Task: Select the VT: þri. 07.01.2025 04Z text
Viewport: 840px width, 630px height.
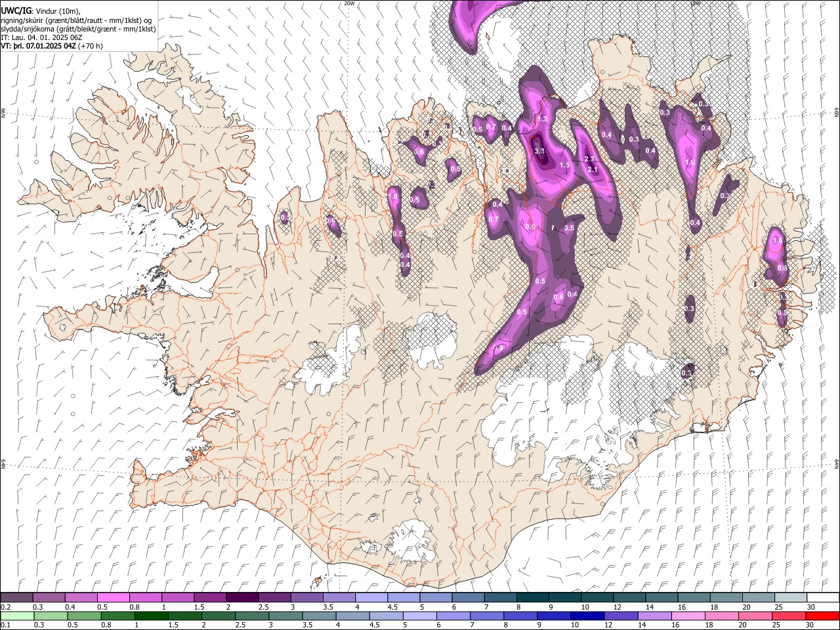Action: coord(38,46)
